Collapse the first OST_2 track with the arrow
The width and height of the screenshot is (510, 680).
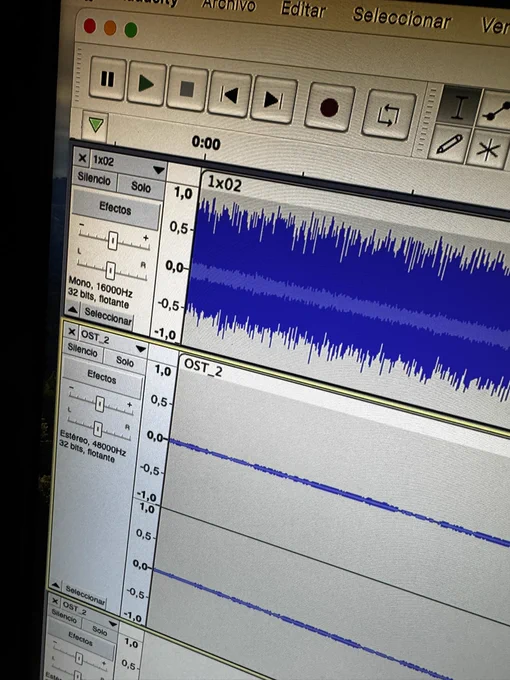[55, 585]
